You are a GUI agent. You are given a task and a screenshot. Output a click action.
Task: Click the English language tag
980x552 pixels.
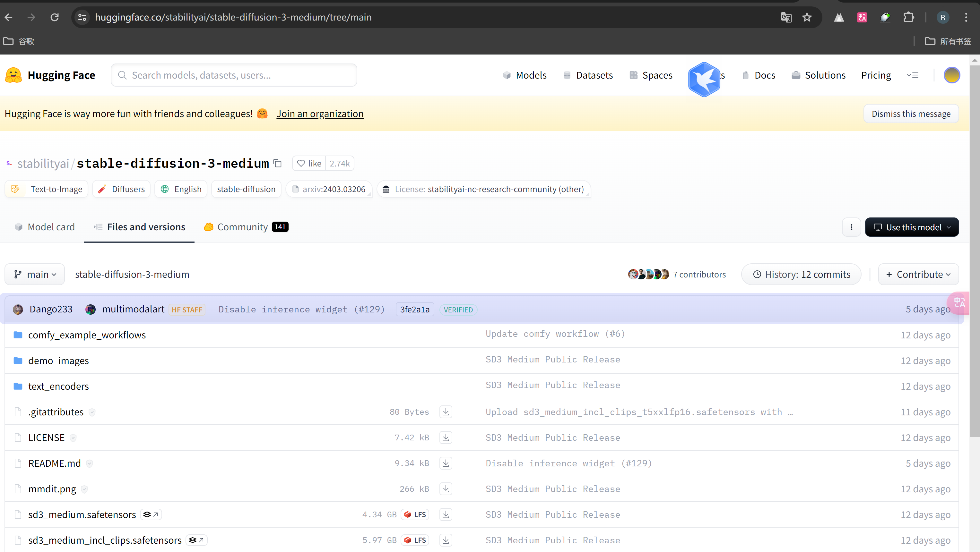click(x=181, y=189)
